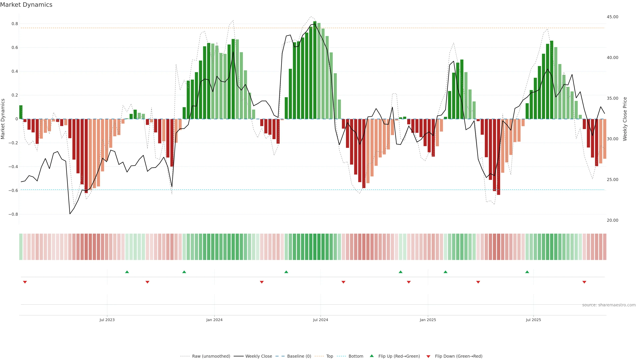
Task: Click the rightmost red flip-down triangle marker
Action: (584, 282)
